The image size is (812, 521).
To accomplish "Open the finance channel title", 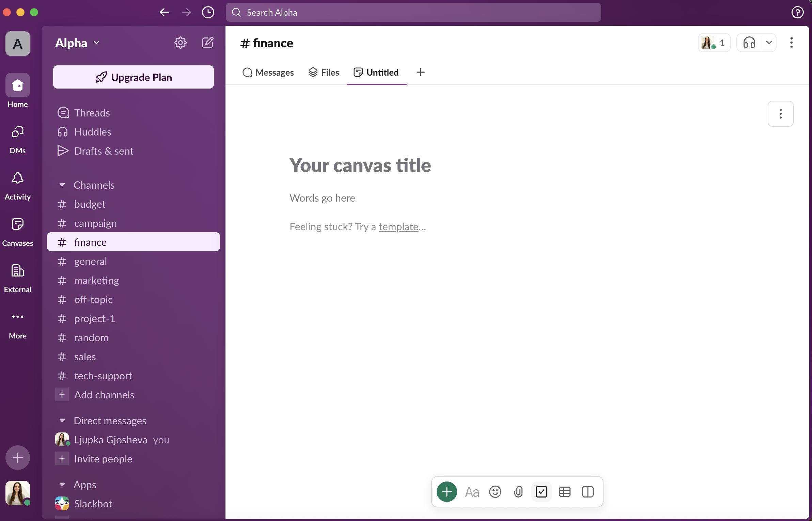I will 266,43.
